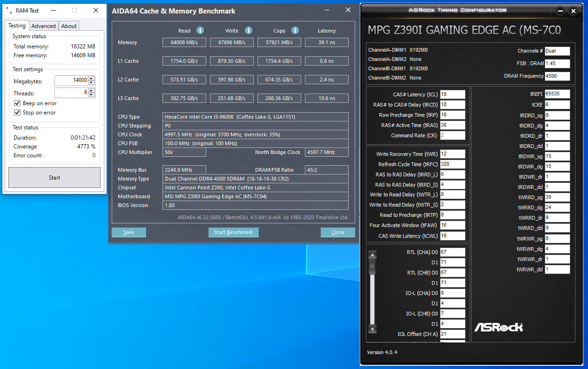Viewport: 588px width, 369px height.
Task: Click the tWRRD_sg value field
Action: (557, 197)
